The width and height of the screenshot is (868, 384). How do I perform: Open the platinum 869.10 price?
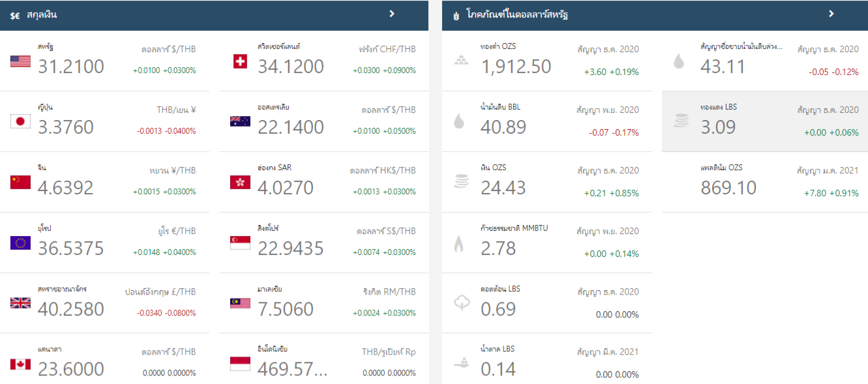[x=728, y=188]
